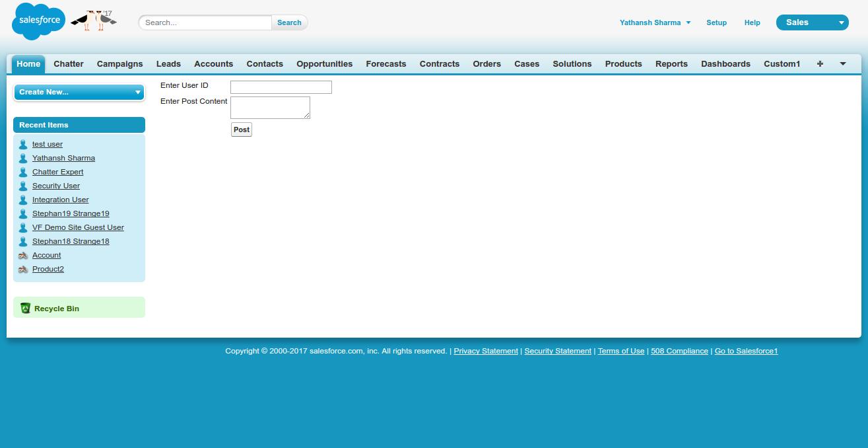Click the Salesforce cloud logo
The image size is (868, 448).
click(x=39, y=21)
